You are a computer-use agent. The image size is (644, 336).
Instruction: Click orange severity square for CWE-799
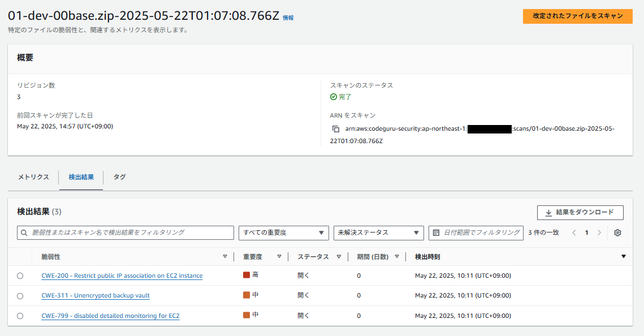[247, 315]
